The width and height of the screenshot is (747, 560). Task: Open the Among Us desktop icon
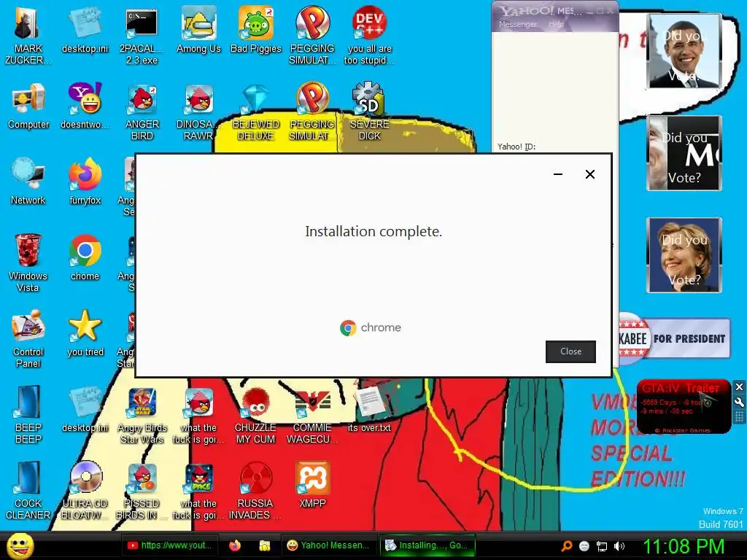pyautogui.click(x=198, y=31)
